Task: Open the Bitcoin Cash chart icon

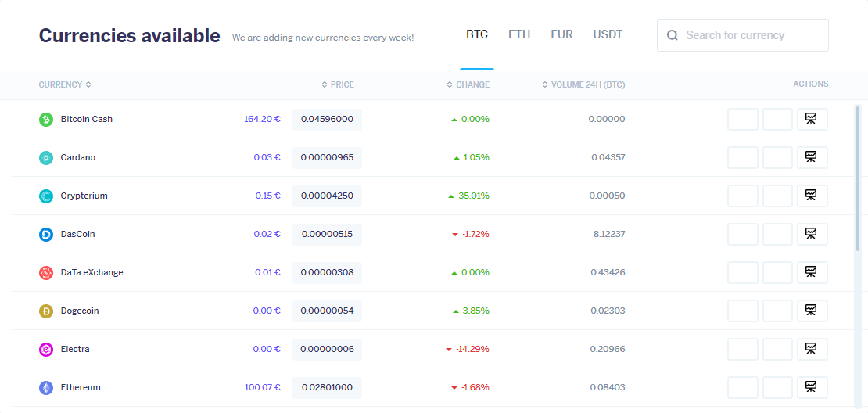Action: 812,119
